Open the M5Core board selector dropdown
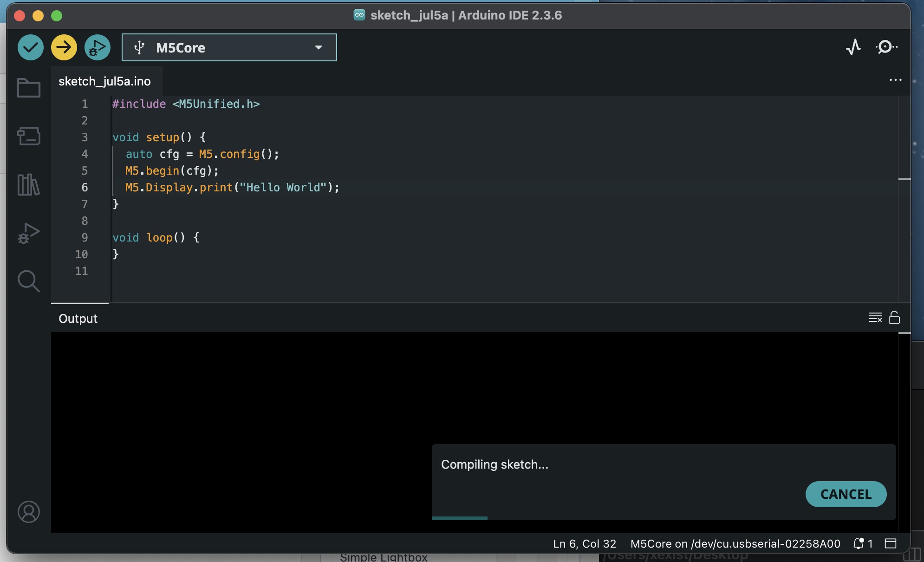The height and width of the screenshot is (562, 924). tap(229, 47)
